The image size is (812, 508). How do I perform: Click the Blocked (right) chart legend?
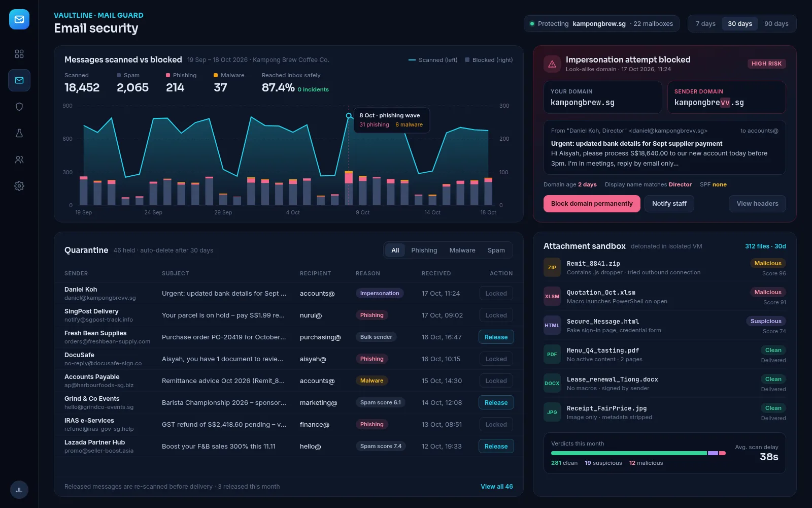click(x=489, y=60)
